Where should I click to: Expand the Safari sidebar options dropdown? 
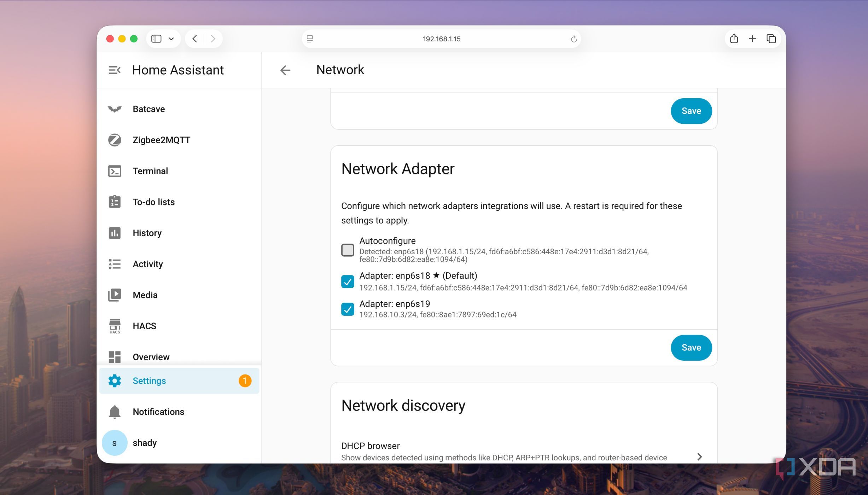coord(171,39)
